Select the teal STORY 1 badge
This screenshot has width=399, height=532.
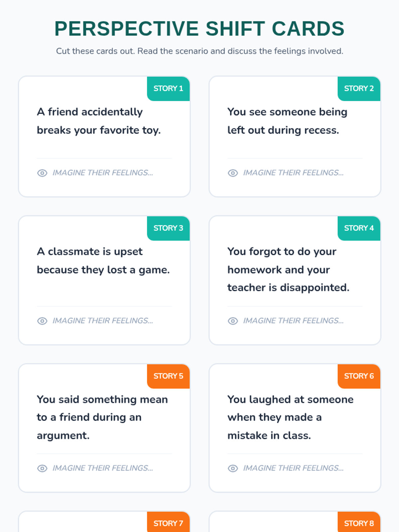(168, 88)
